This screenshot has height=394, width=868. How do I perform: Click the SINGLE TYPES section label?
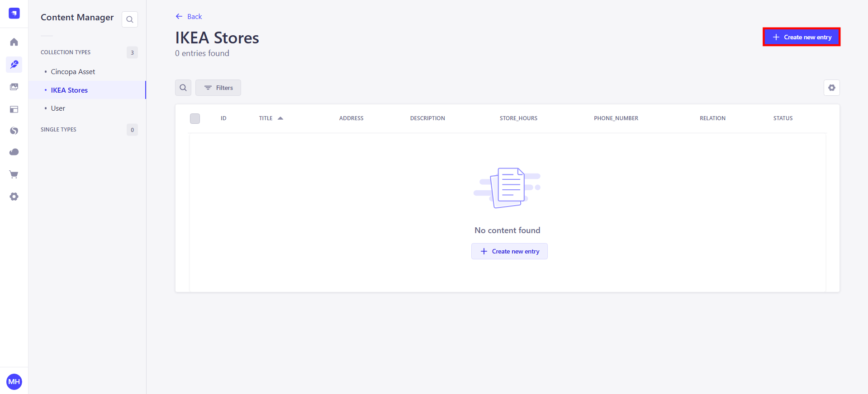(x=58, y=130)
